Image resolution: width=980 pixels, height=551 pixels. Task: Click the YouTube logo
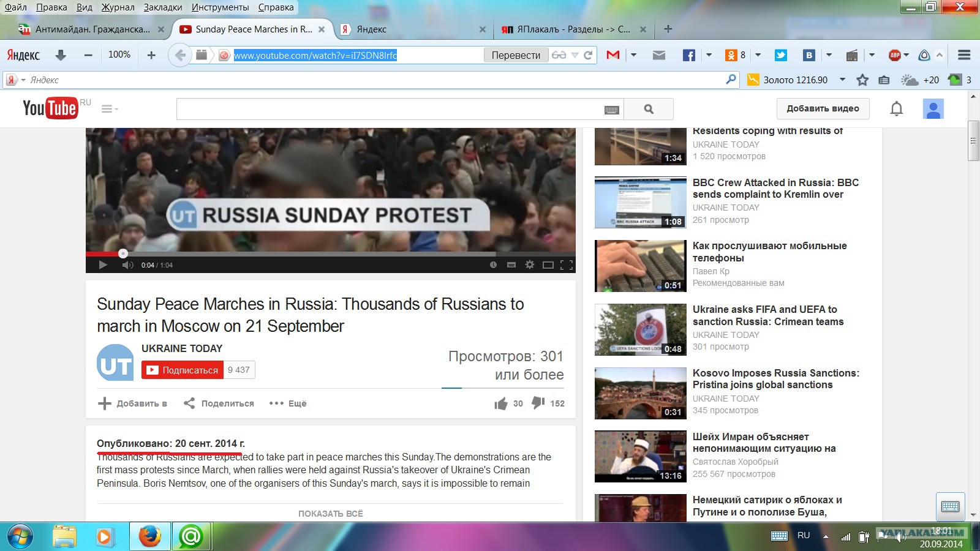(x=50, y=108)
